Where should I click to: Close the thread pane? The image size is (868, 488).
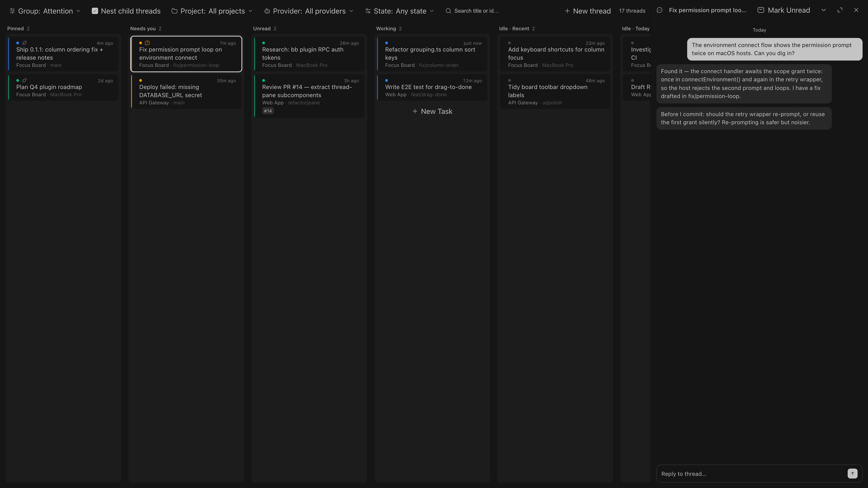(x=856, y=10)
